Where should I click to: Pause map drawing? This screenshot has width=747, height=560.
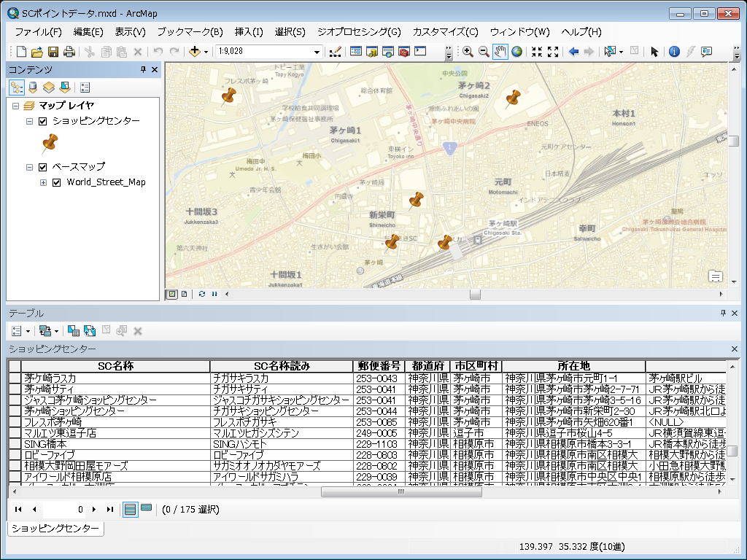[214, 295]
